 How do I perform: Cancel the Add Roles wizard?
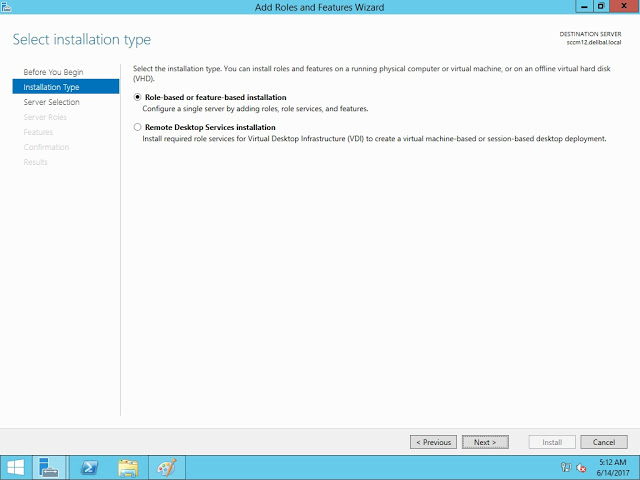click(603, 442)
